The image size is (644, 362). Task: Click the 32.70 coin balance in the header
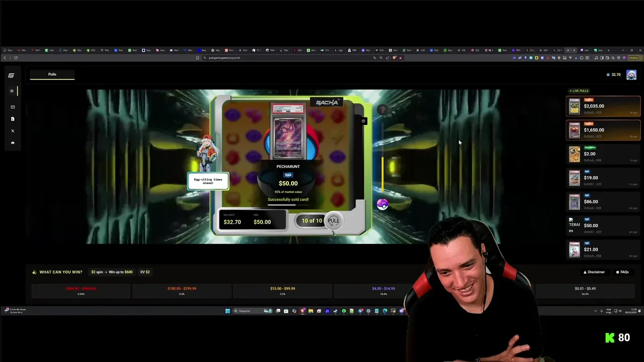[x=613, y=74]
